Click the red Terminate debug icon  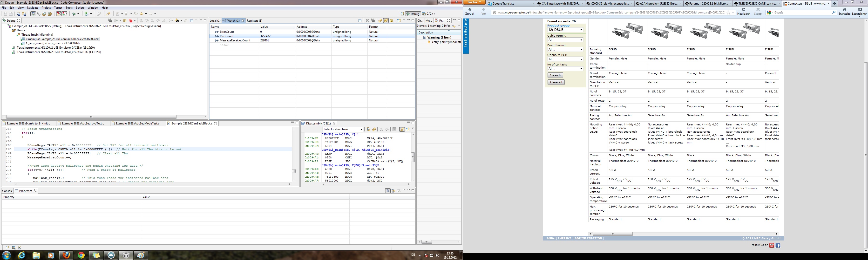point(131,21)
